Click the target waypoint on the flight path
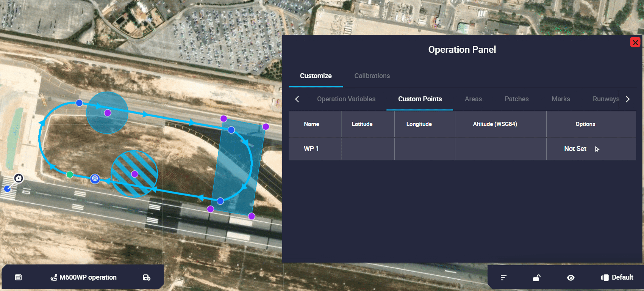644x291 pixels. [95, 178]
